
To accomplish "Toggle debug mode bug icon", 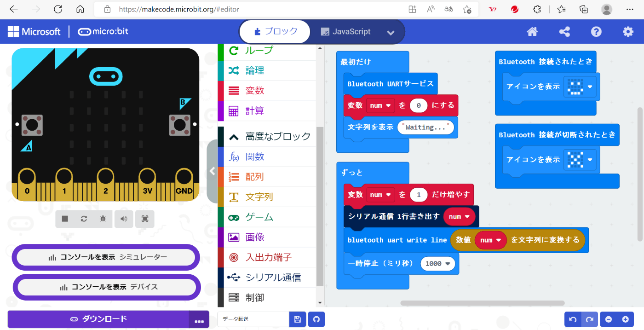I will (103, 219).
